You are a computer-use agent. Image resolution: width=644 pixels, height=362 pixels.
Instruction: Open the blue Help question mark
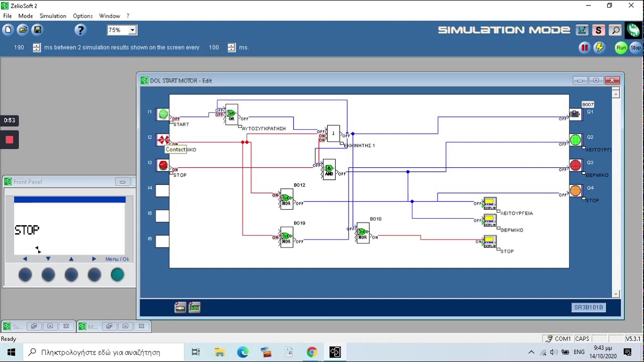tap(80, 30)
